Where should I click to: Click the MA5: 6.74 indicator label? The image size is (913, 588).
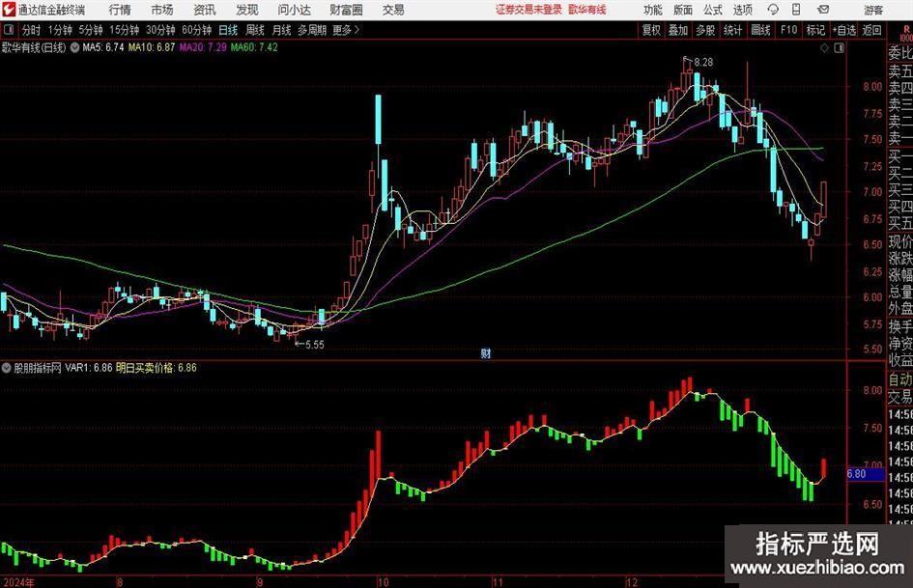pyautogui.click(x=103, y=47)
